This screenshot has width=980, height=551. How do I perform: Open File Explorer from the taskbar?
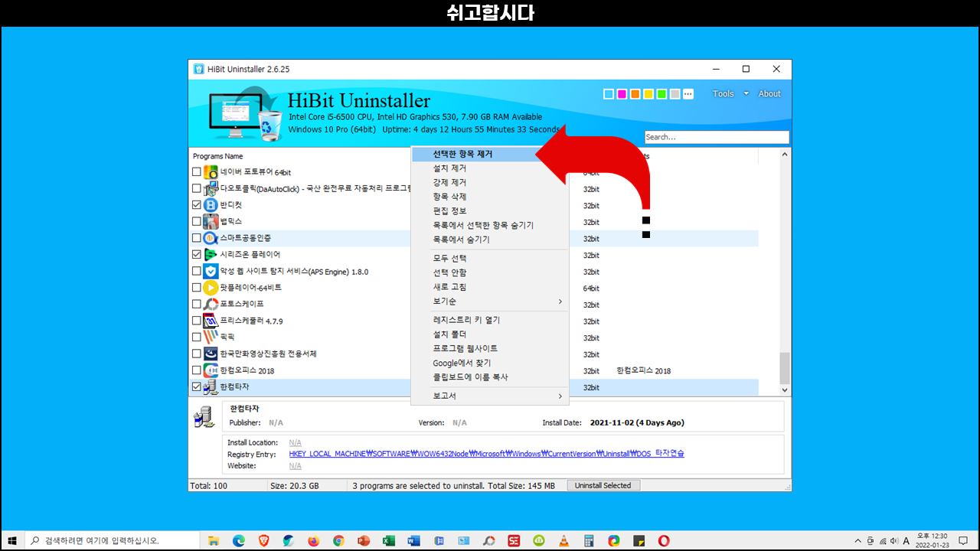pos(214,540)
